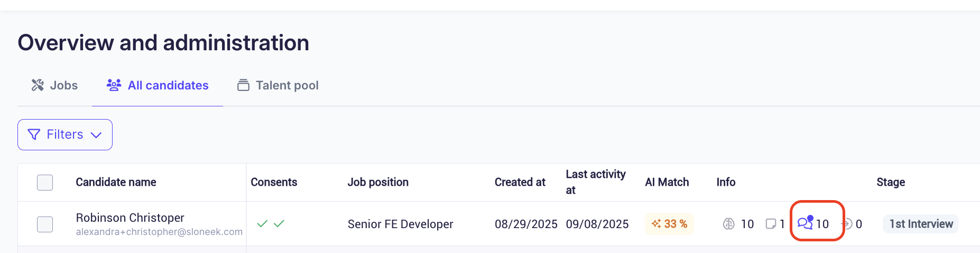Open the chat messages icon
Image resolution: width=980 pixels, height=253 pixels.
pyautogui.click(x=805, y=223)
